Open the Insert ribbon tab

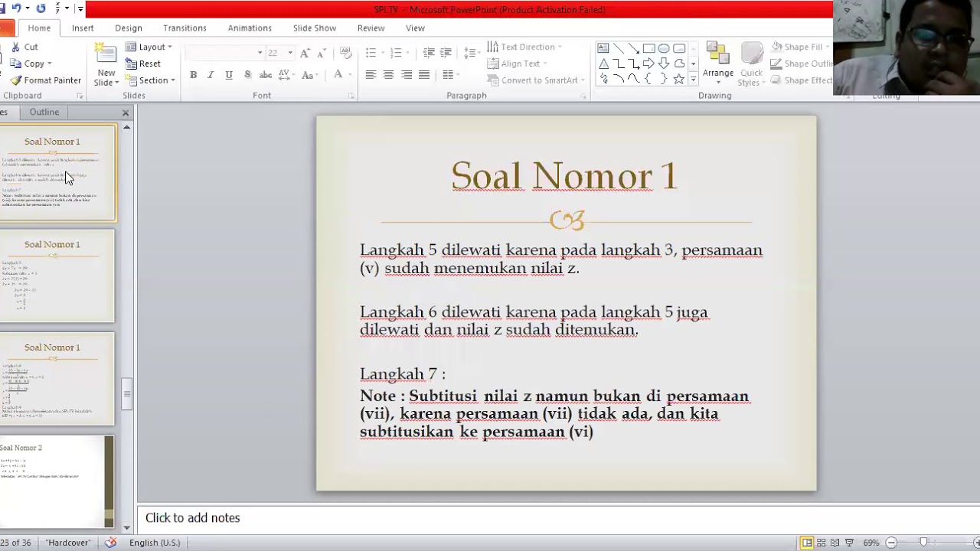(x=83, y=28)
